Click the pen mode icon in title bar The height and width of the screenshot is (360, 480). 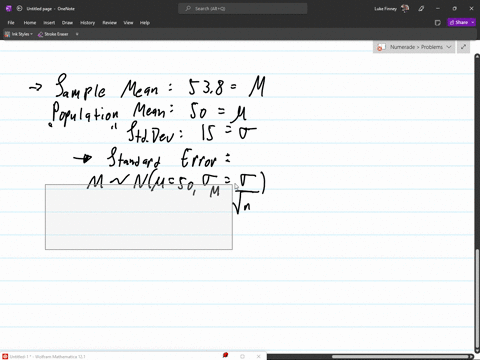click(421, 9)
